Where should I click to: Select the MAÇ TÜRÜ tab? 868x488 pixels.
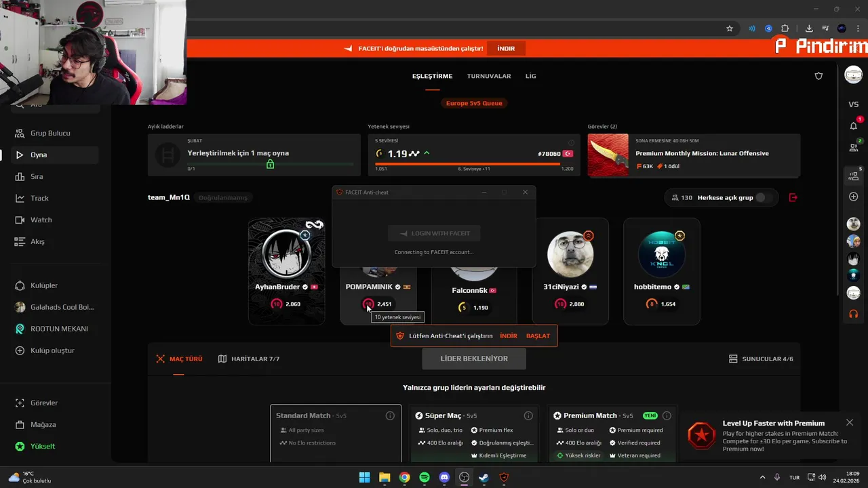click(179, 359)
